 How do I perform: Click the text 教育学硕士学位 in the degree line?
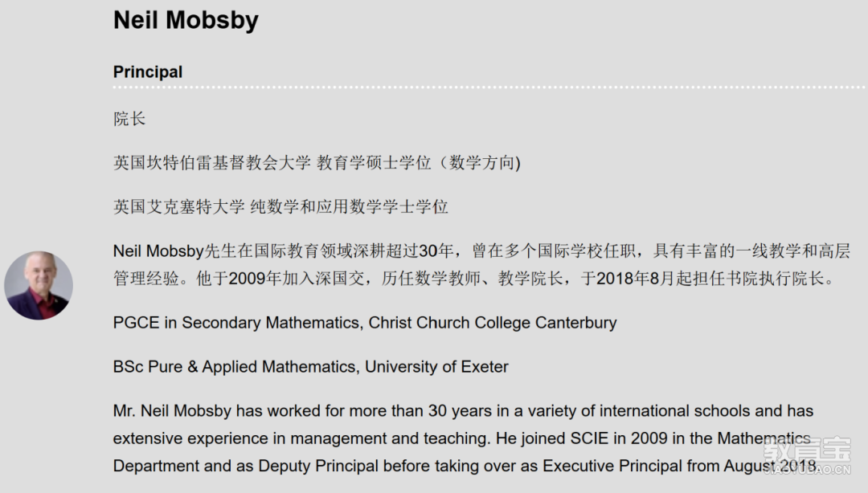(x=374, y=163)
